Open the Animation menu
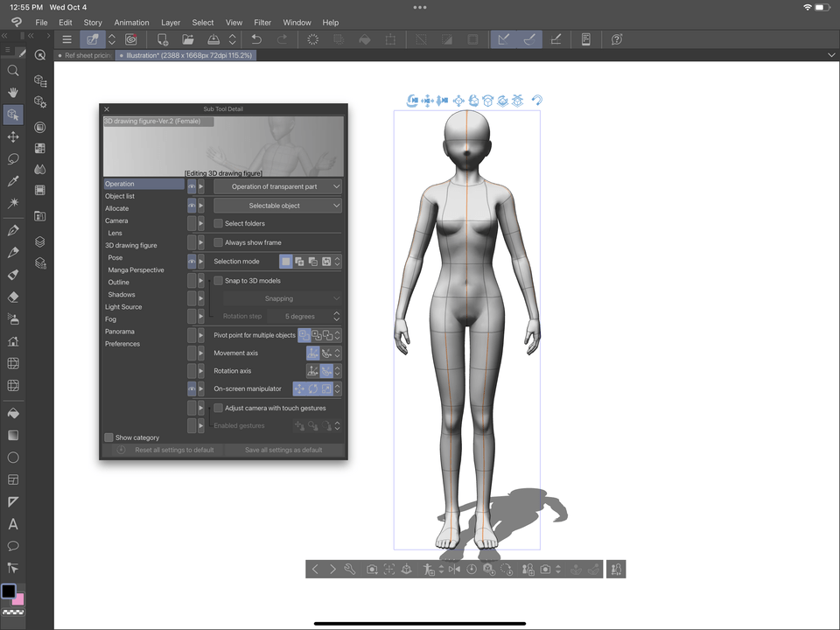This screenshot has width=840, height=630. 131,23
